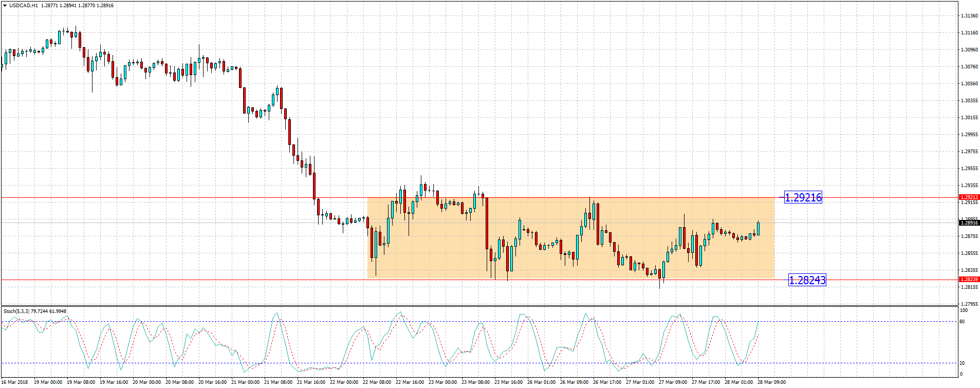Click the 80 level on Stochastic scale
980x388 pixels.
962,322
